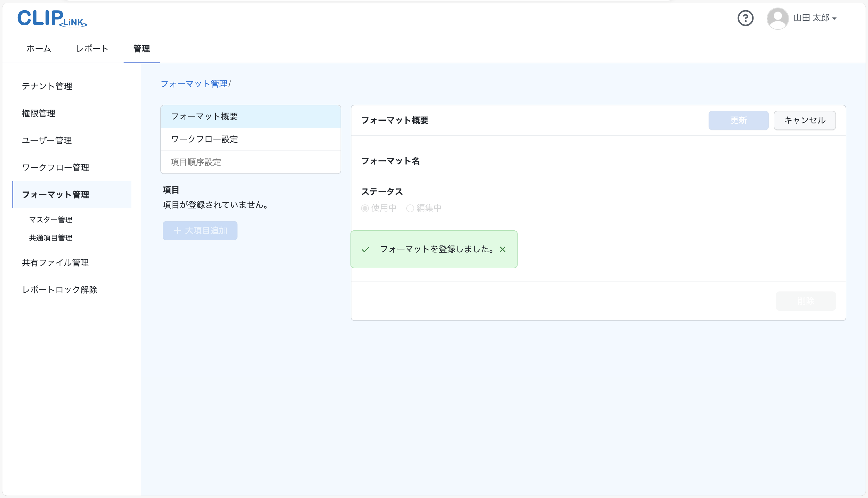Dismiss the フォーマットを登録しました notification

[503, 249]
